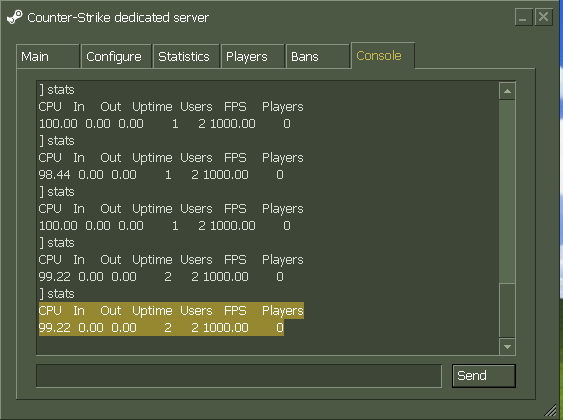Click the console scrollbar thumb
Image resolution: width=563 pixels, height=420 pixels.
507,311
